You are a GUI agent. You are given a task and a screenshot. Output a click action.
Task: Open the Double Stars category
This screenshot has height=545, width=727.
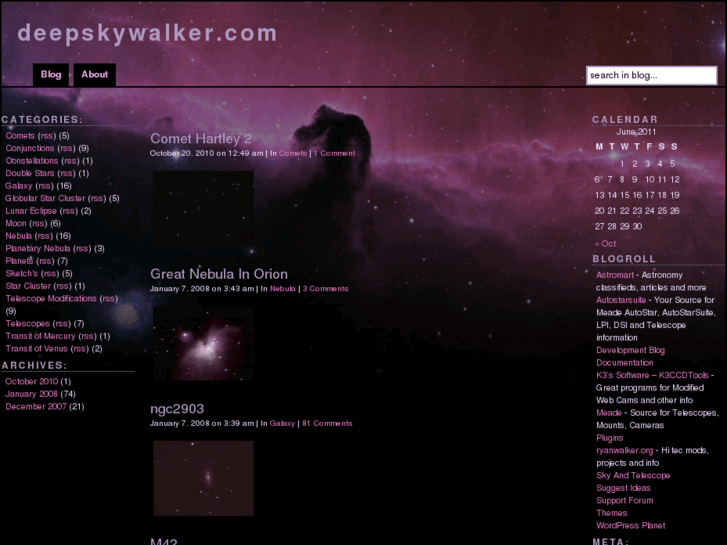(x=30, y=173)
